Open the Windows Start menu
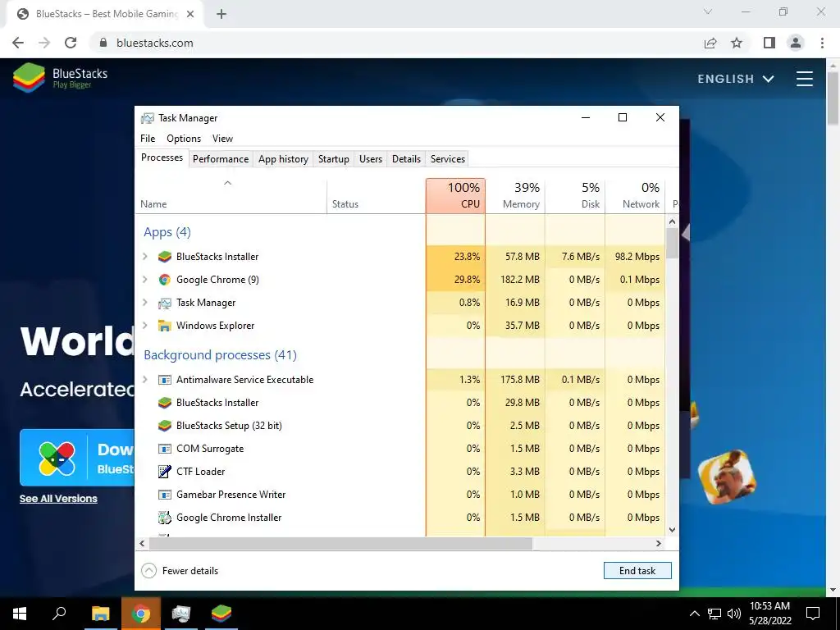Screen dimensions: 840x630 point(20,614)
